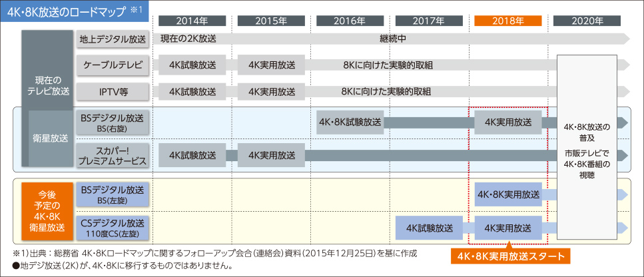644x277 pixels.
Task: Click 4K試験放送 box in CSデジタル放送 row
Action: (x=429, y=228)
